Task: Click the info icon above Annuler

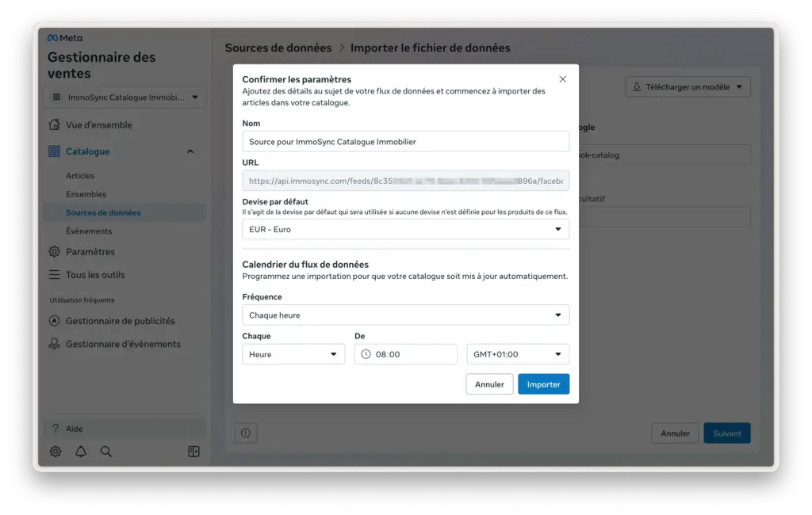Action: 246,433
